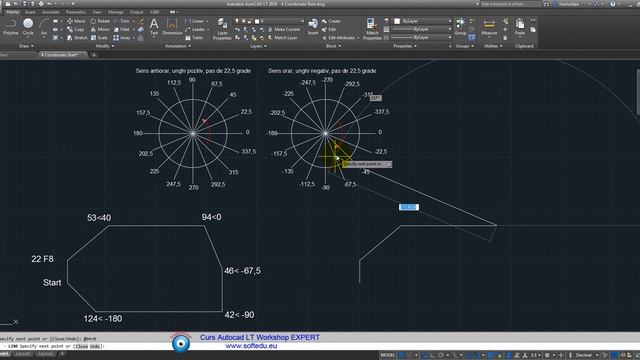This screenshot has height=360, width=640.
Task: Open the lineweight ByLayer dropdown
Action: tap(422, 29)
